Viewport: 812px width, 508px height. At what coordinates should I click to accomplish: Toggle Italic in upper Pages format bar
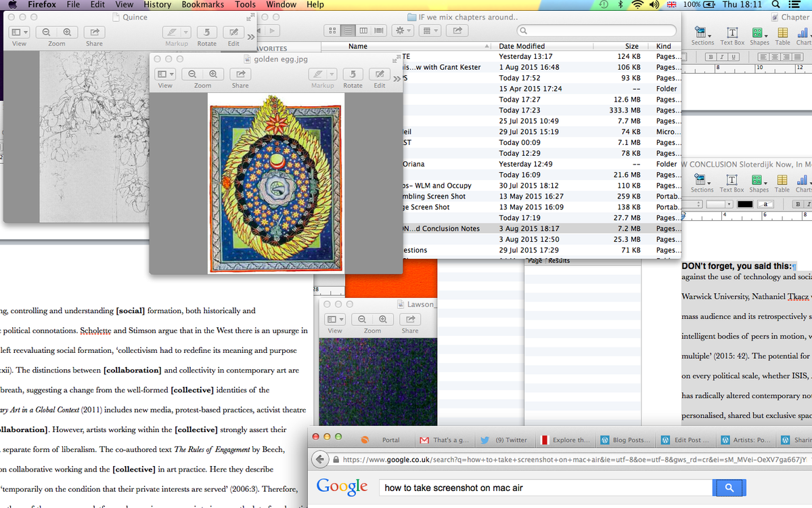(721, 58)
